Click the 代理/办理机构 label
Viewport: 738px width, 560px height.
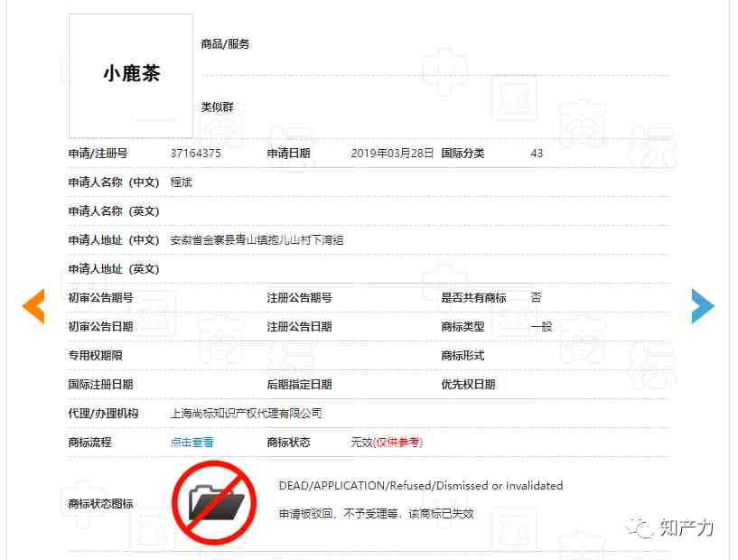103,414
